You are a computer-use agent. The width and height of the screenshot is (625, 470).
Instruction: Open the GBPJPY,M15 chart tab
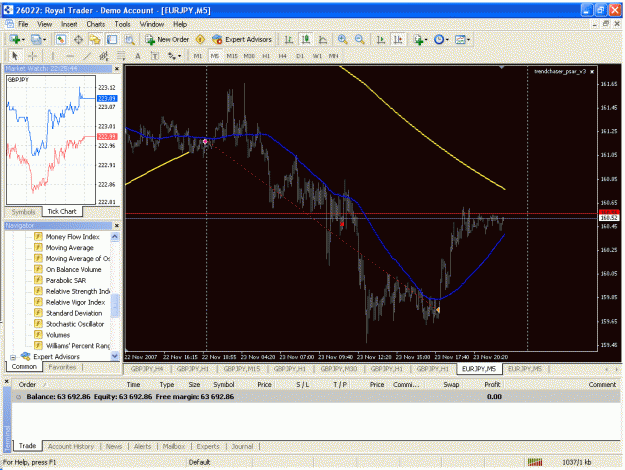[x=242, y=369]
